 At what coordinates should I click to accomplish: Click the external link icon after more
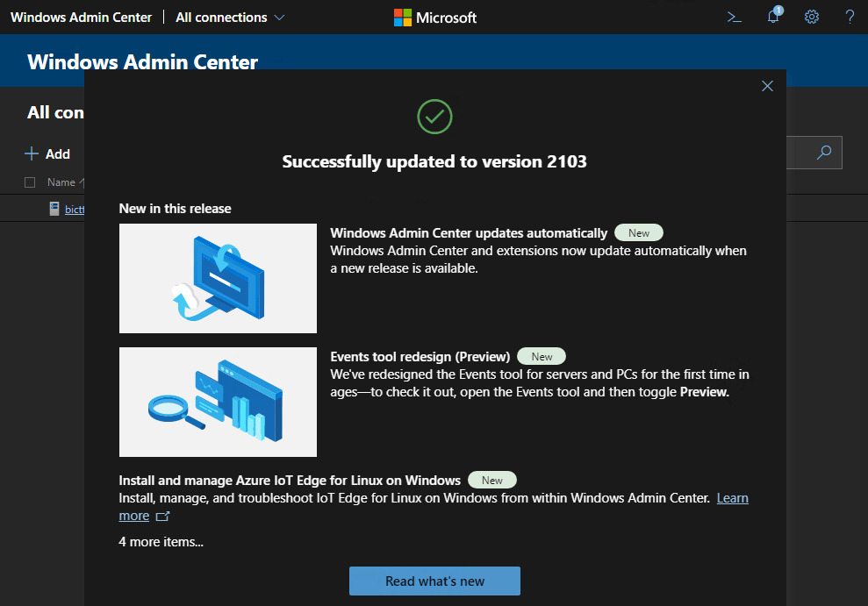(x=162, y=517)
